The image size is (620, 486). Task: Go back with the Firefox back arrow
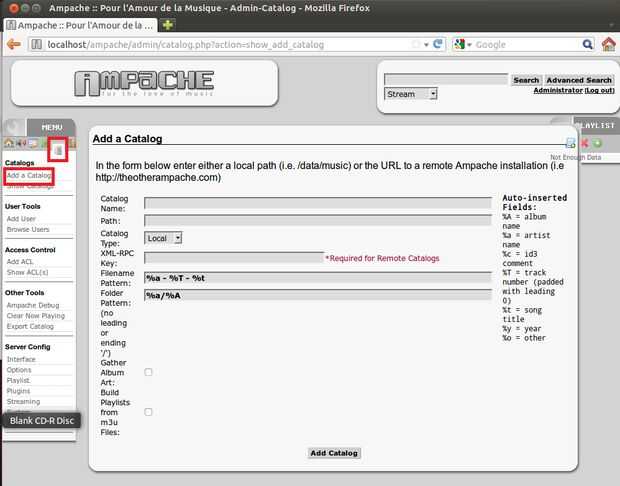pyautogui.click(x=13, y=44)
